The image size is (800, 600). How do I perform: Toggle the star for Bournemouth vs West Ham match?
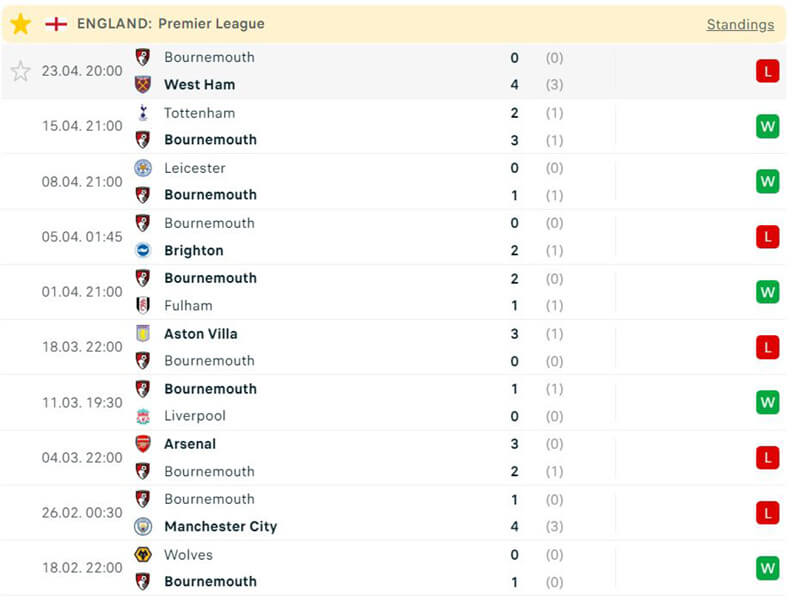(21, 71)
